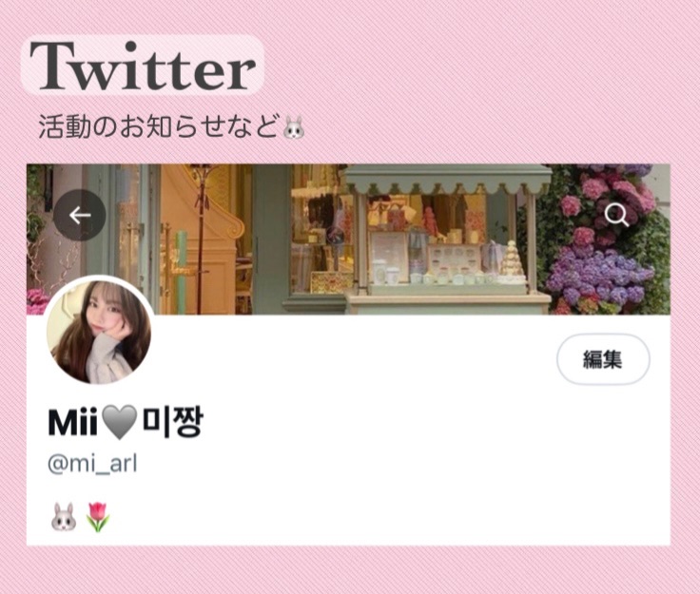
Task: Click the 活動のお知らせなど caption text
Action: (x=159, y=126)
